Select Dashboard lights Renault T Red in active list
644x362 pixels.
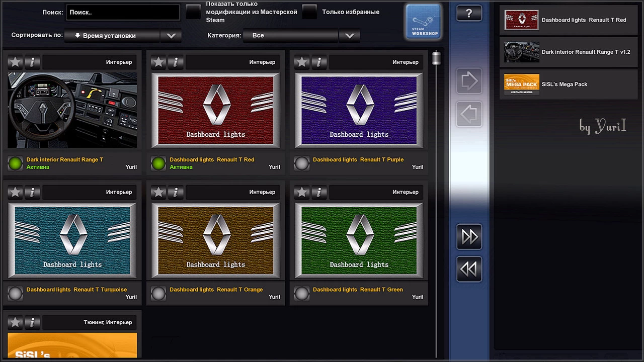coord(568,20)
